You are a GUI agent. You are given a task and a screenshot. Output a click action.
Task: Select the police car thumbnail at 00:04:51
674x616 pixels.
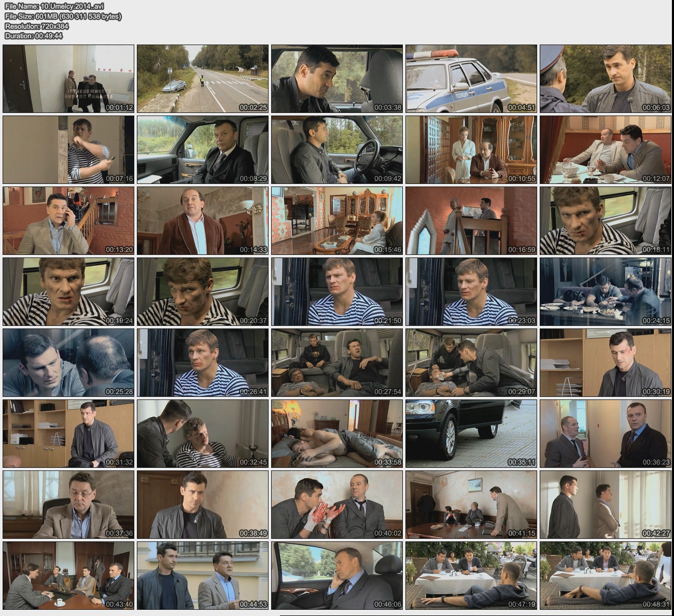point(471,79)
